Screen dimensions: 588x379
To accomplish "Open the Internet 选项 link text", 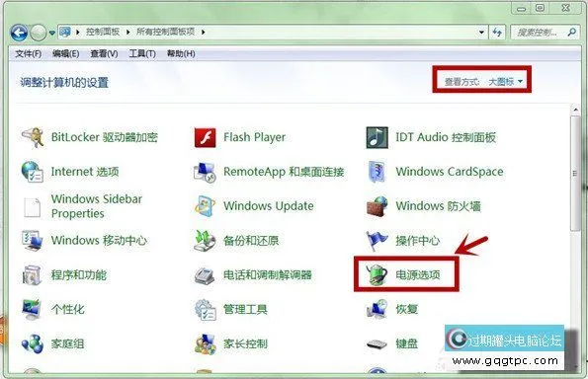I will click(85, 172).
